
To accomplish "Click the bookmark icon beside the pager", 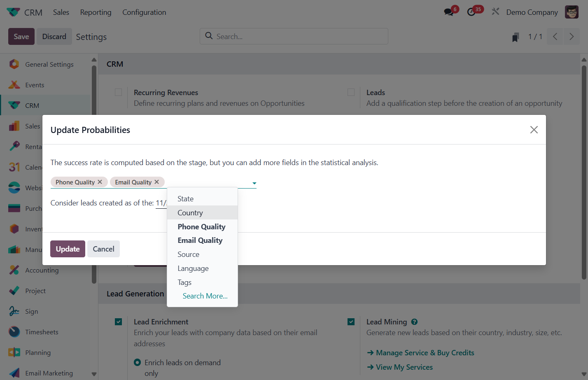I will pos(515,37).
